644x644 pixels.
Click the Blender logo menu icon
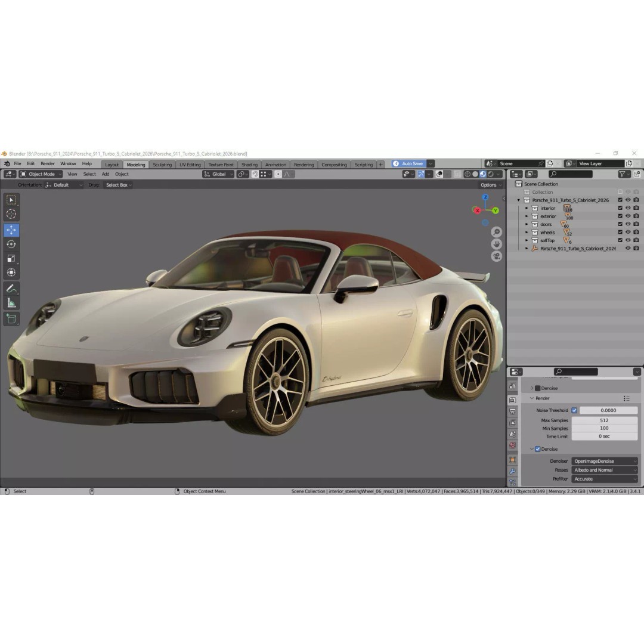7,163
